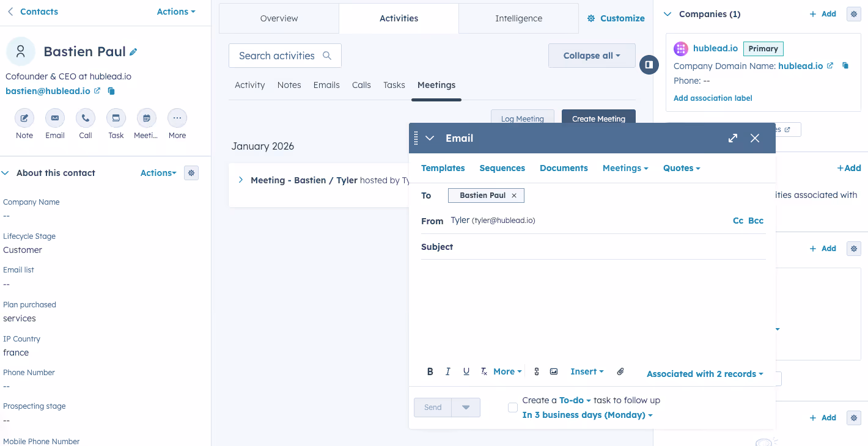
Task: Click Customize tabs link
Action: coord(616,18)
